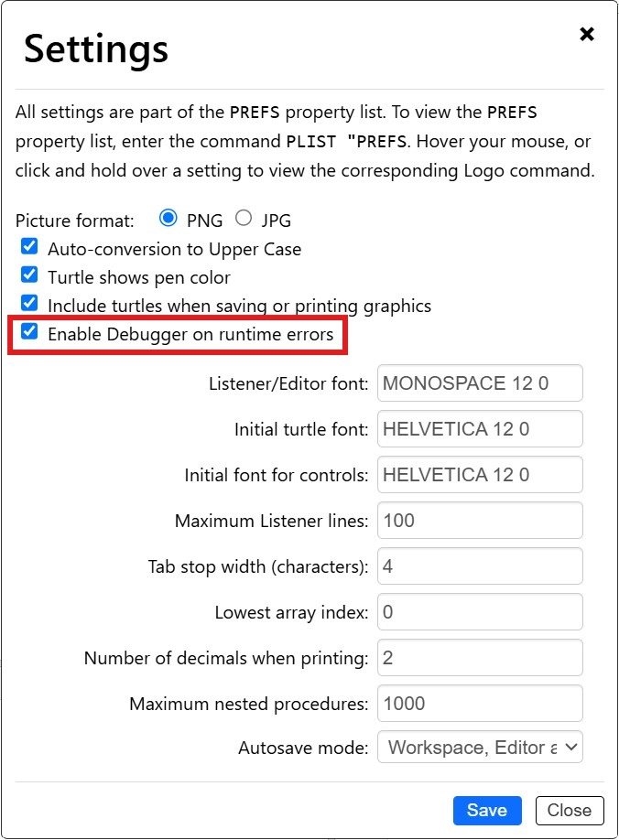Click the Tab stop width field
The image size is (619, 840).
480,566
